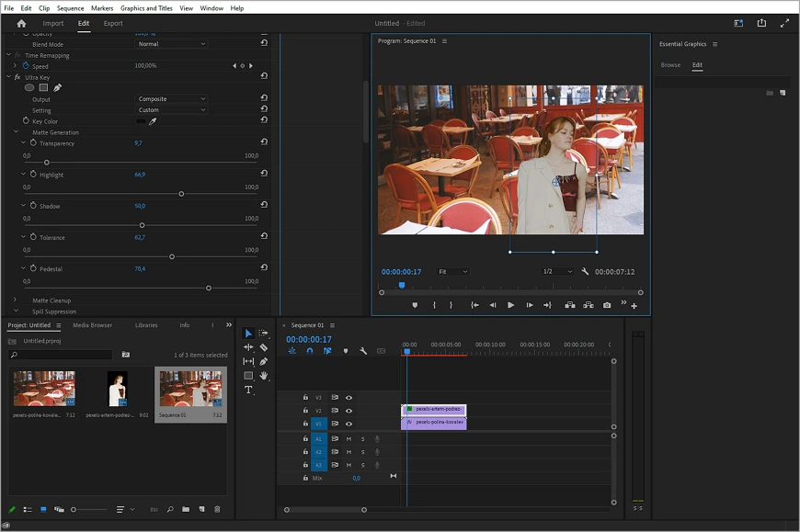
Task: Click the Extract button in Program Monitor
Action: coord(589,305)
